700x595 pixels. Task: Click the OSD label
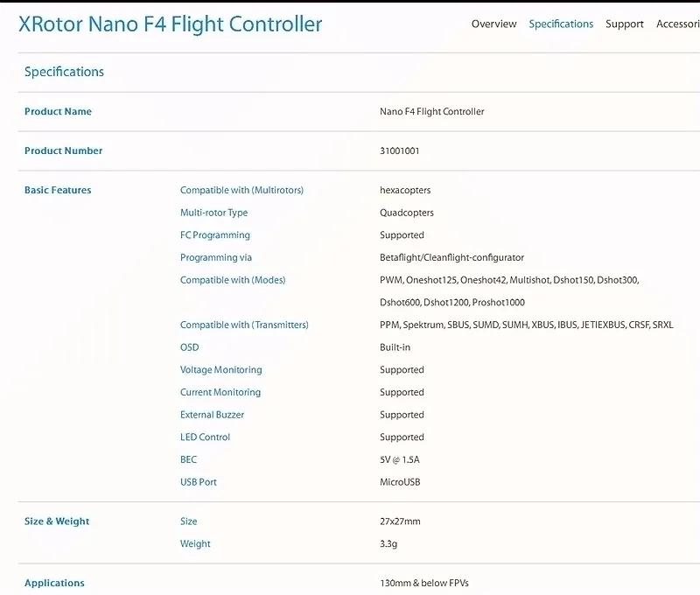point(189,347)
